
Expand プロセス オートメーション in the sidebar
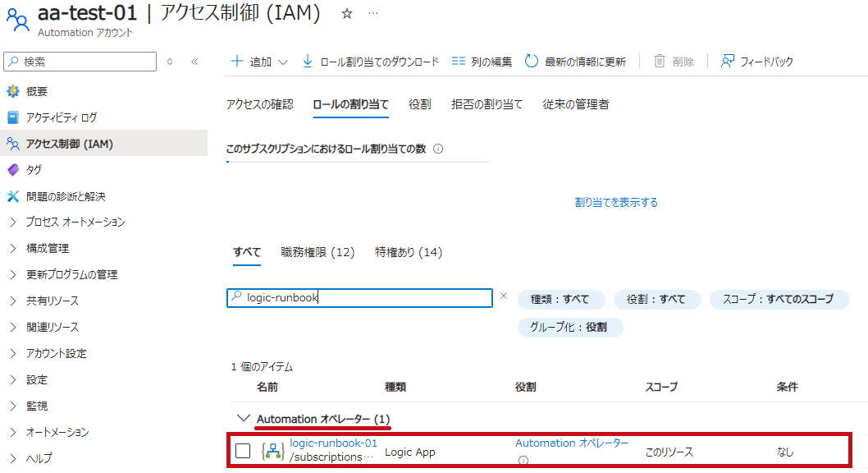pos(13,222)
